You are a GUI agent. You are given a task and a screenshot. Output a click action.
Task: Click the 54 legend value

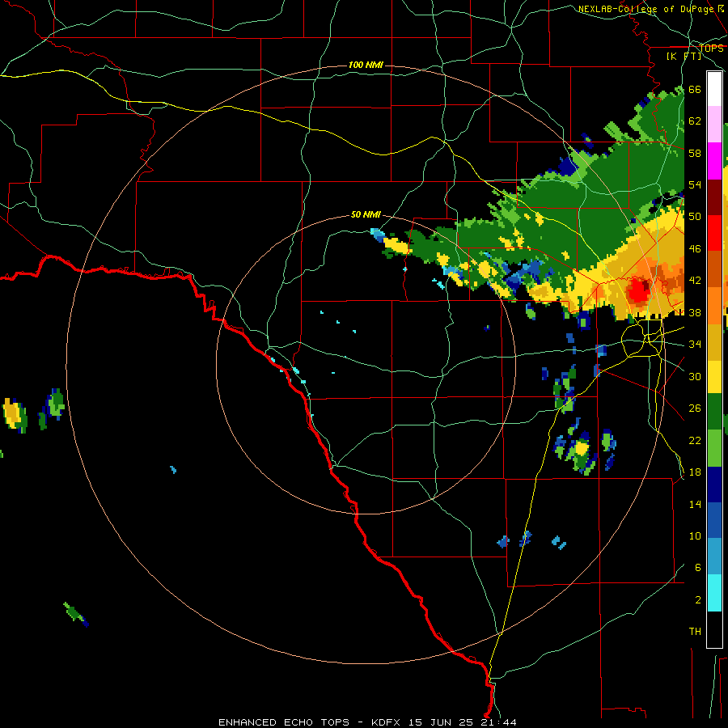[695, 184]
